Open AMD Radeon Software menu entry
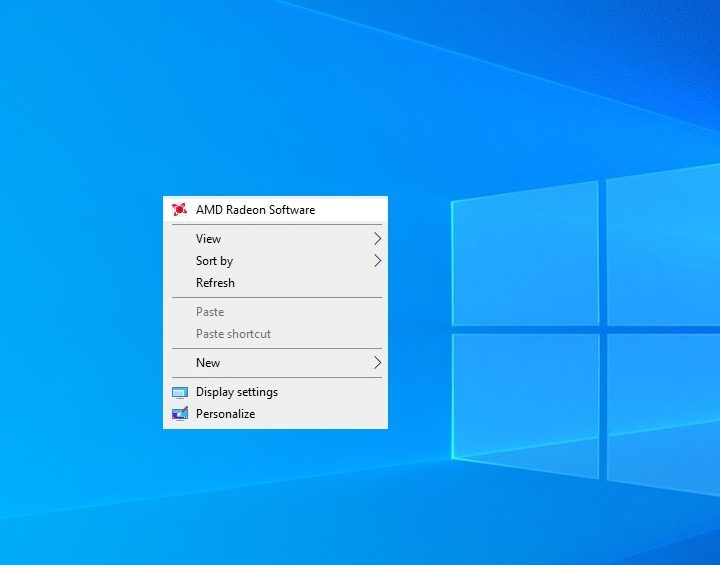The image size is (720, 565). (x=275, y=210)
